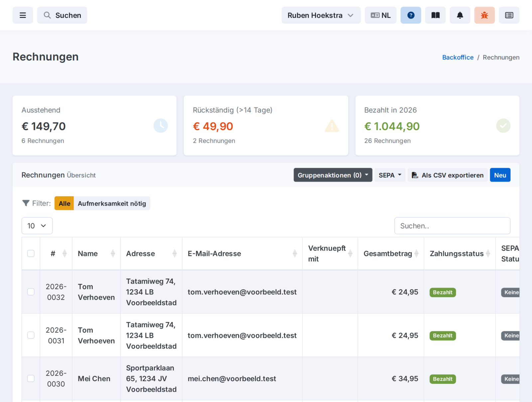Sort table by Gesamtbetrag column arrows
The height and width of the screenshot is (402, 532).
tap(416, 253)
